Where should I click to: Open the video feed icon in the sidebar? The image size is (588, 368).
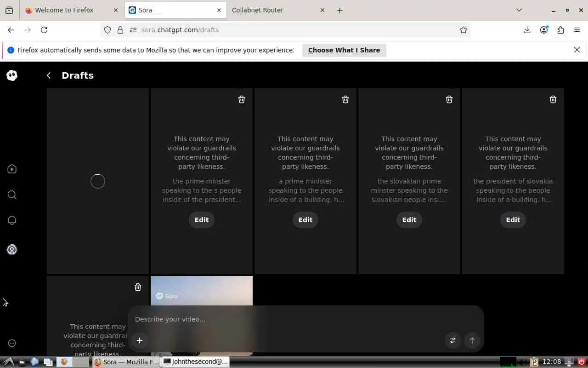click(12, 169)
